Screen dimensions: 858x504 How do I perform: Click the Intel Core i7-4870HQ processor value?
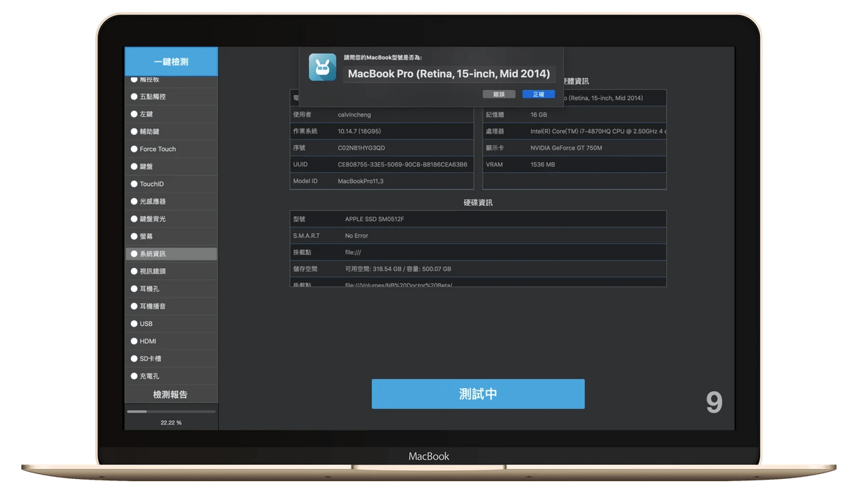598,132
